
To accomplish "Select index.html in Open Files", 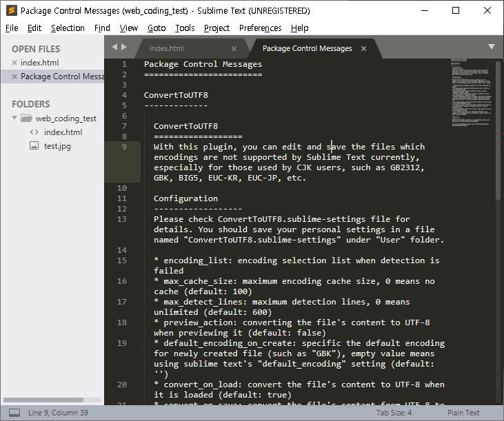I will (x=39, y=63).
